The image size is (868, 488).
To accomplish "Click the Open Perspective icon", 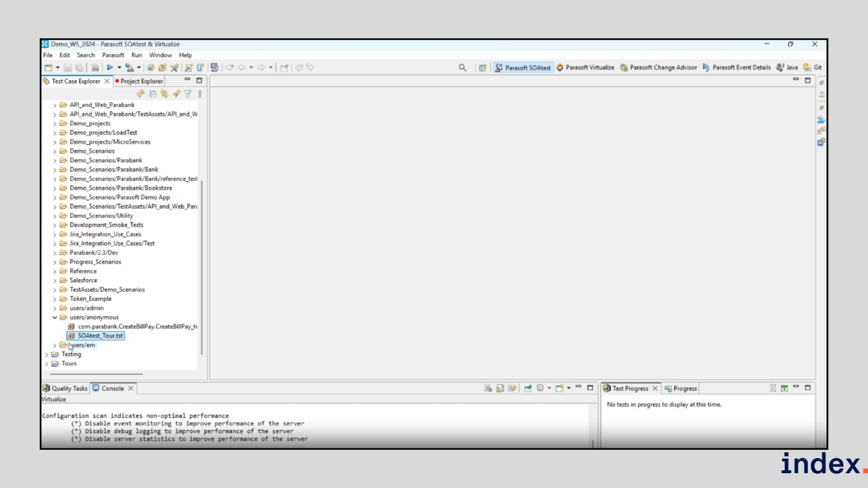I will [x=482, y=68].
